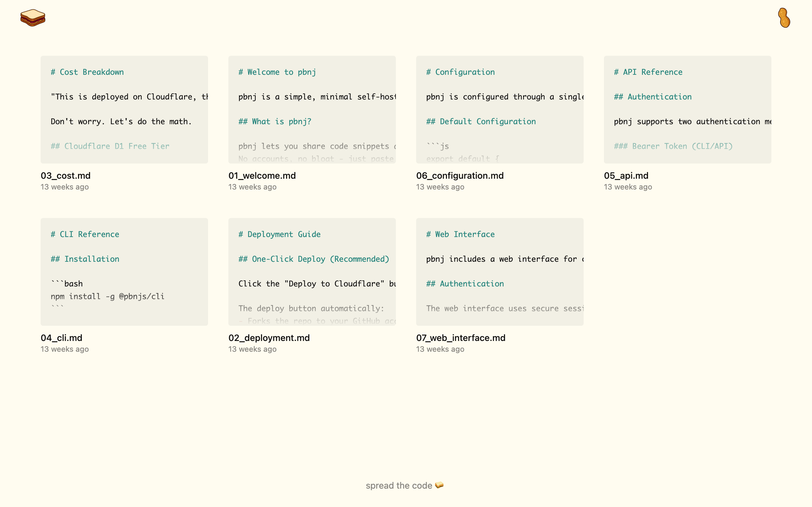The height and width of the screenshot is (507, 812).
Task: Click the 03_cost.md file name
Action: 65,176
